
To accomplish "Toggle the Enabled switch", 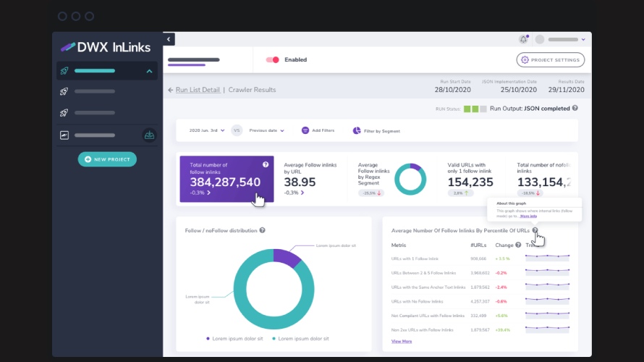I will pyautogui.click(x=272, y=59).
